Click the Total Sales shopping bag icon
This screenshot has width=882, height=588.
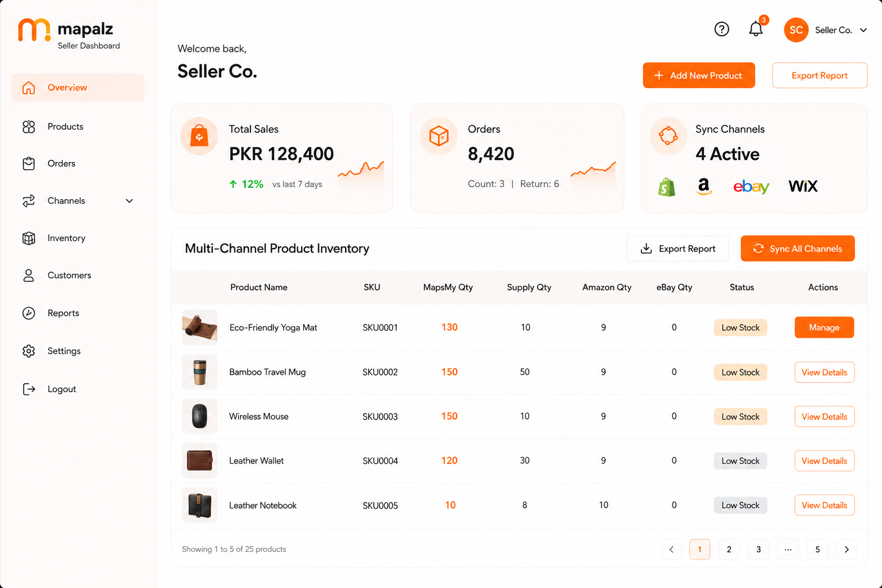[x=199, y=136]
